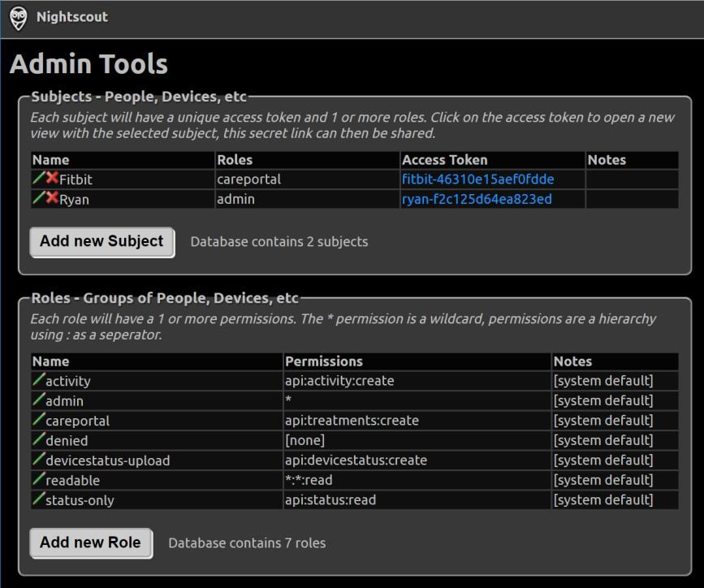Click the wildcard * permission of admin
The height and width of the screenshot is (588, 704).
(x=288, y=400)
